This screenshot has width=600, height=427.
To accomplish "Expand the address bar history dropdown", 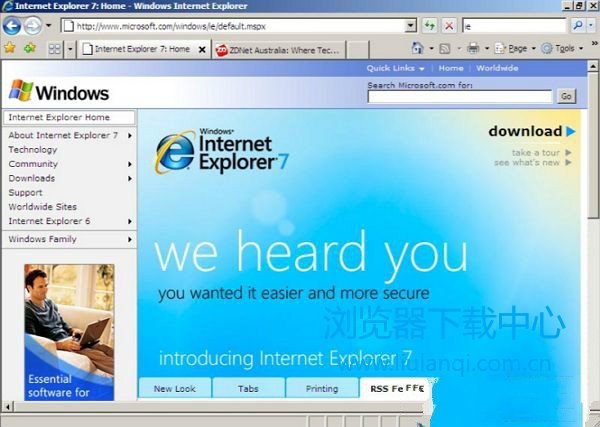I will click(411, 26).
